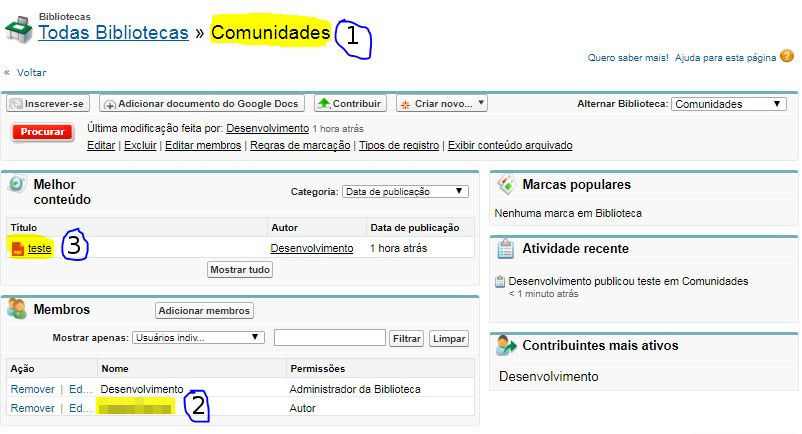Click the member filter text field
802x434 pixels.
[x=329, y=338]
